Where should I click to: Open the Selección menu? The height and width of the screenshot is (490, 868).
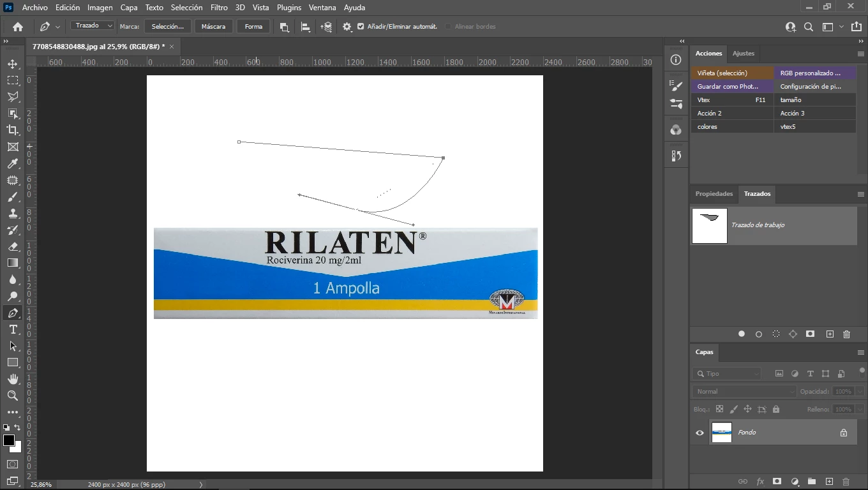coord(186,8)
